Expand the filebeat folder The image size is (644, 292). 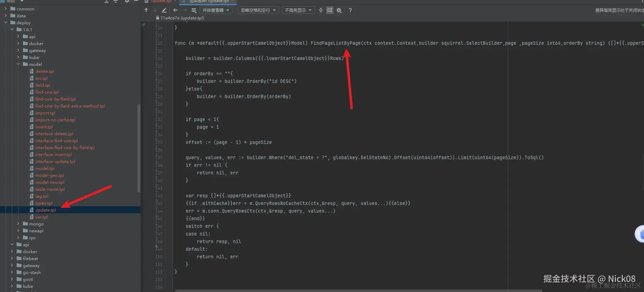pos(12,258)
